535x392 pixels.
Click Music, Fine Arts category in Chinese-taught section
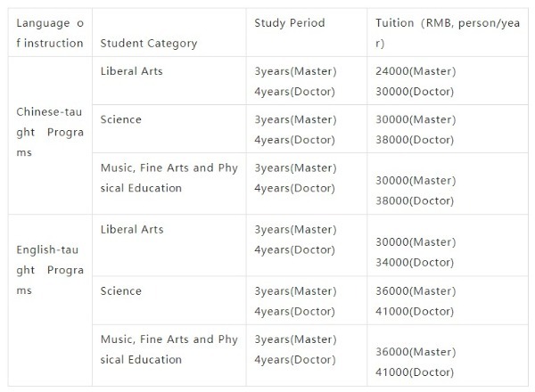pos(169,177)
